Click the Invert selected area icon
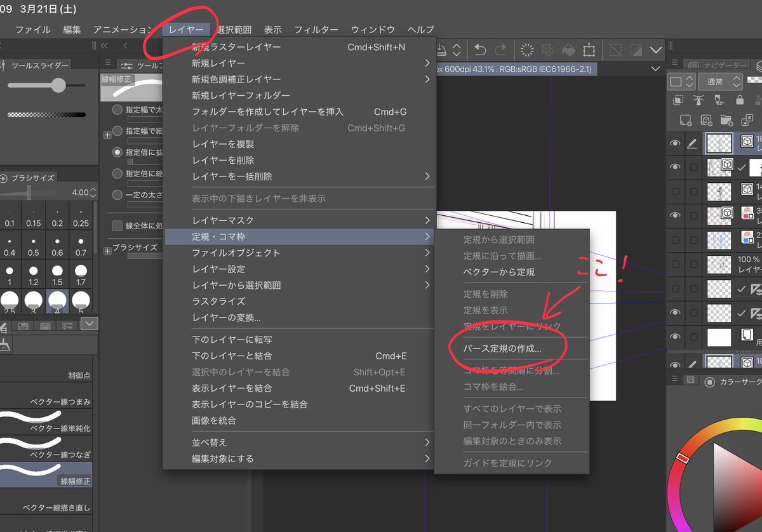Screen dimensions: 762x532 tap(635, 50)
